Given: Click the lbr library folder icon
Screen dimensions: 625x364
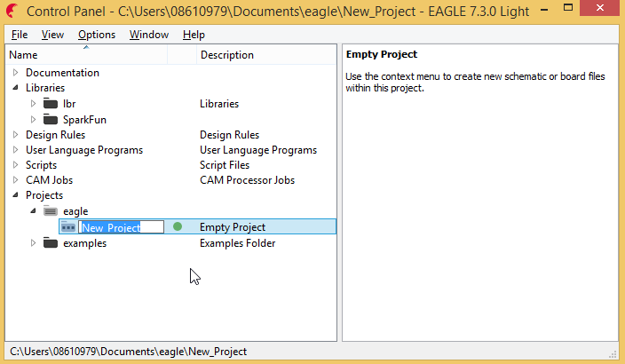Looking at the screenshot, I should click(x=50, y=104).
